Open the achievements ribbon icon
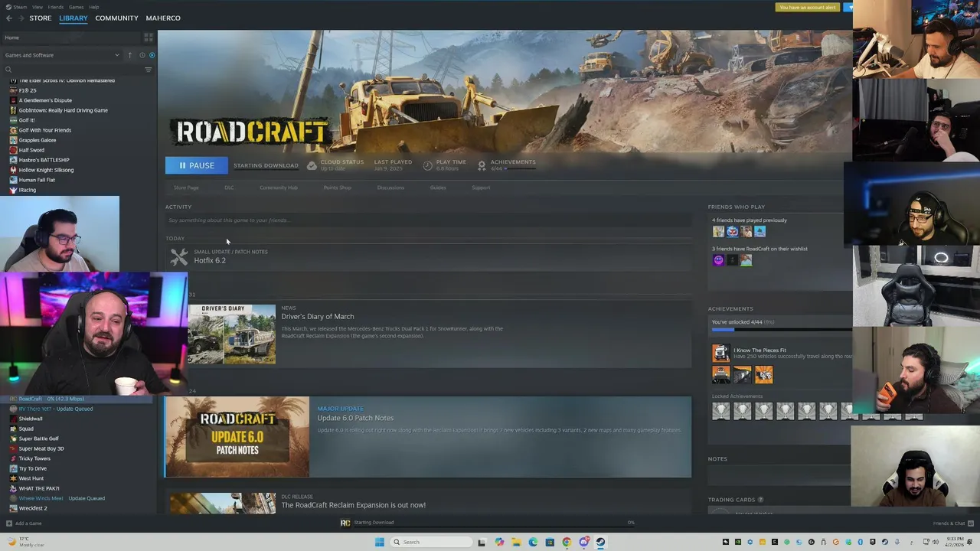Viewport: 980px width, 551px height. (x=482, y=165)
